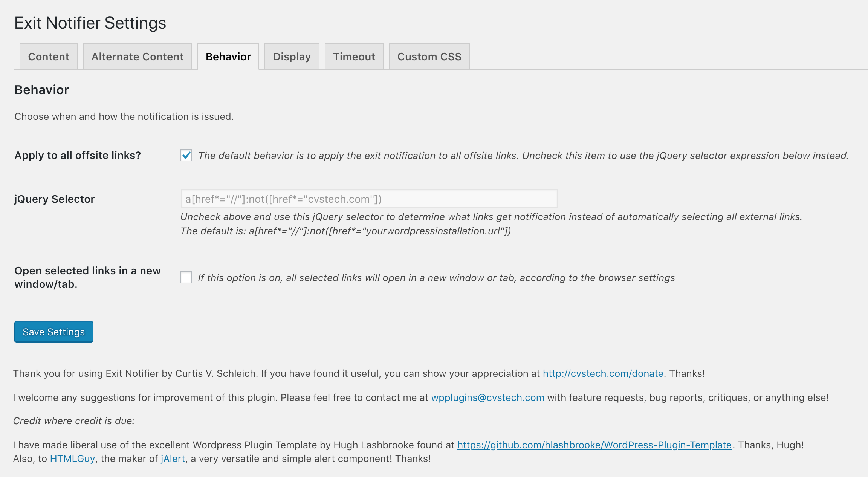The width and height of the screenshot is (868, 477).
Task: Open the Alternate Content tab
Action: click(138, 57)
